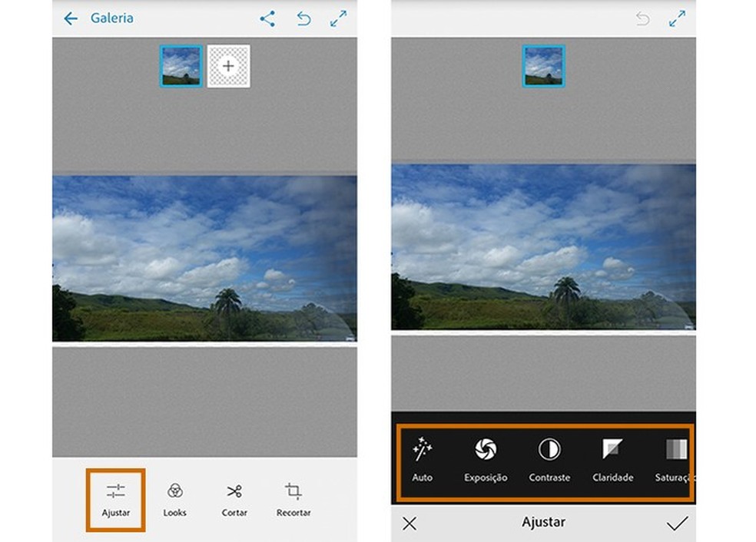Open the Looks filters tool

click(x=174, y=500)
